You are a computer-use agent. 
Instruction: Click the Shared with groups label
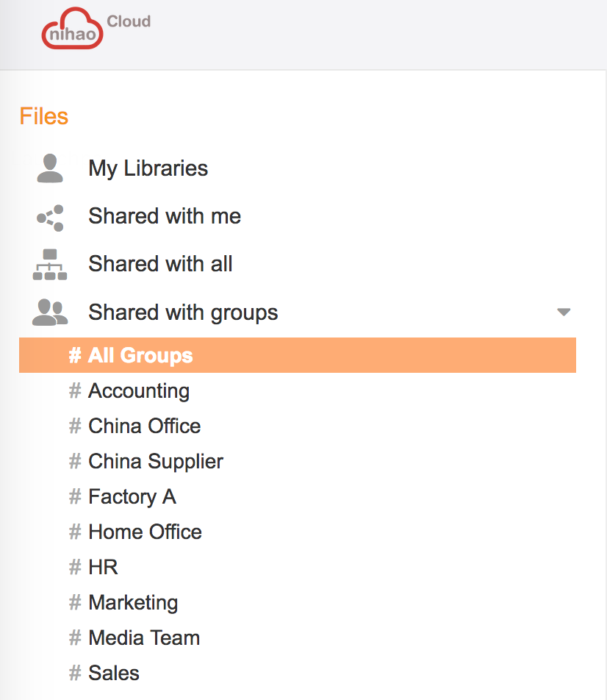(183, 312)
